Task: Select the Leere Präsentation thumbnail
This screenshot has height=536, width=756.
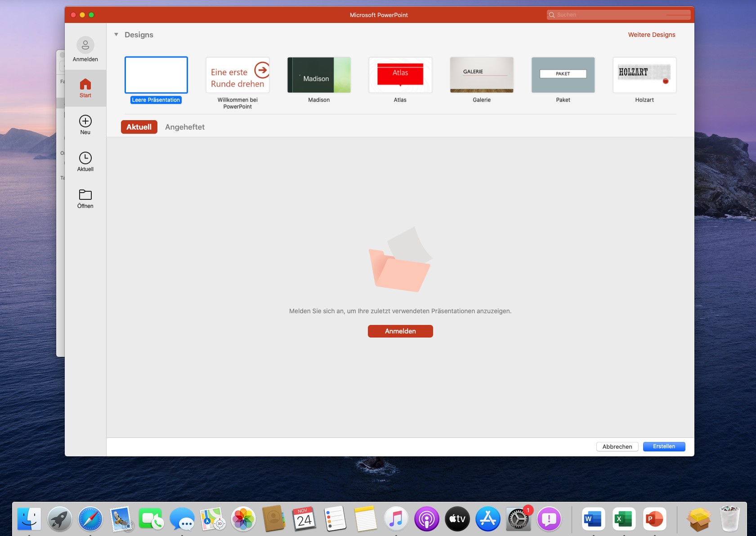Action: click(156, 75)
